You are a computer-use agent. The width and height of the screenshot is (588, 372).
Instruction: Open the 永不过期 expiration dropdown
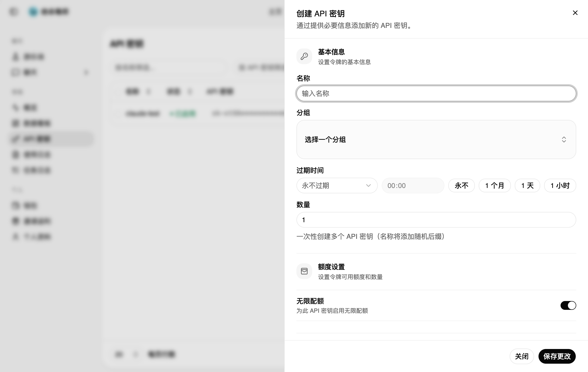point(337,186)
